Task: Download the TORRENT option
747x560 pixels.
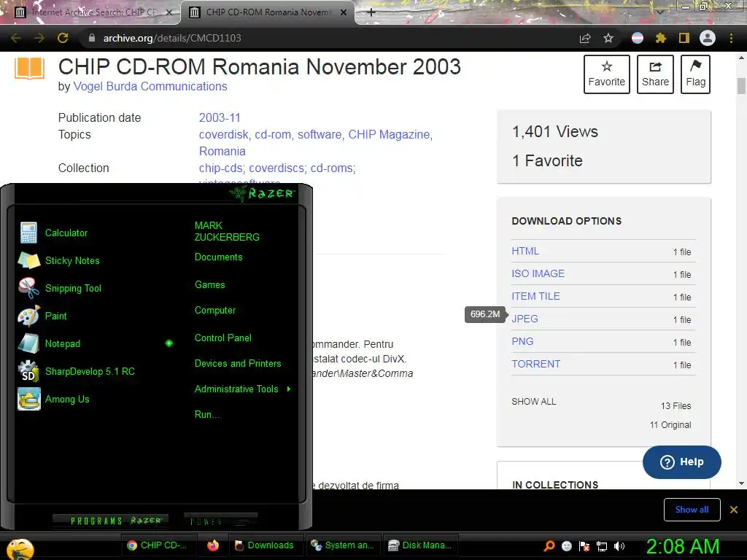Action: tap(535, 364)
